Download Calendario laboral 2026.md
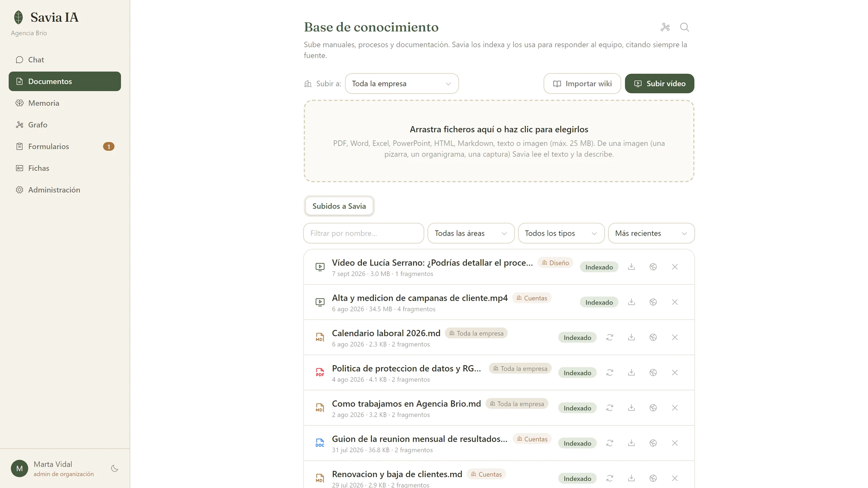The height and width of the screenshot is (488, 868). (x=631, y=337)
